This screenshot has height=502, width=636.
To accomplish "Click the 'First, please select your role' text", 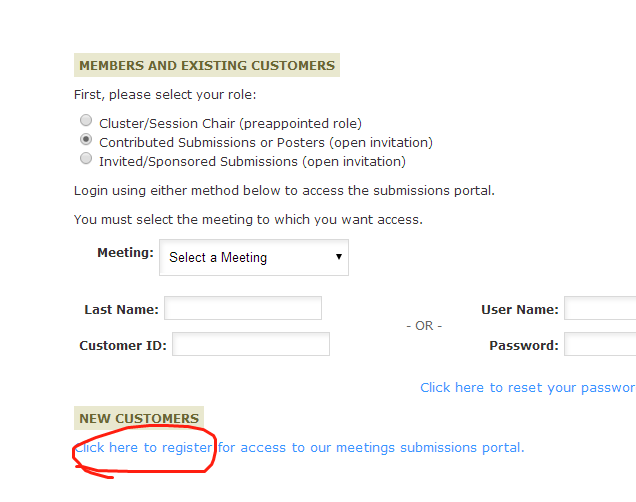I will click(165, 95).
